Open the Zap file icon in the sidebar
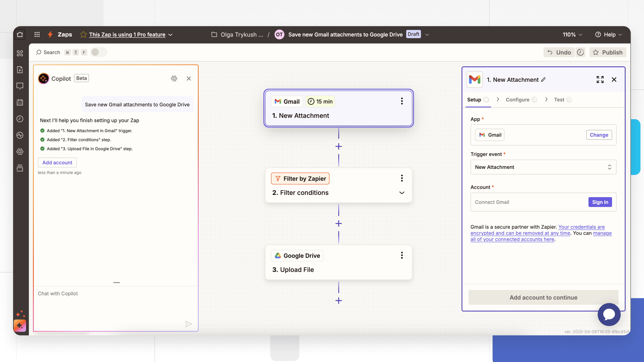 pyautogui.click(x=20, y=70)
